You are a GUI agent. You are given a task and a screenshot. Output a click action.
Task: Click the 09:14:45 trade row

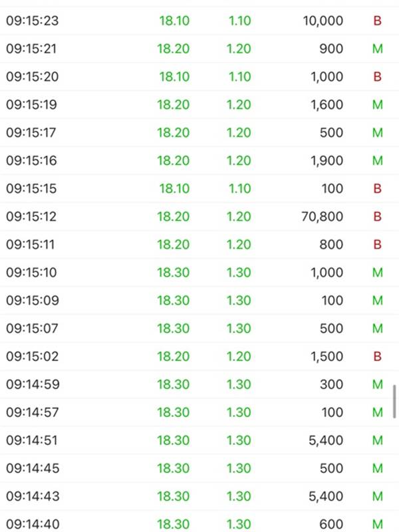point(199,468)
